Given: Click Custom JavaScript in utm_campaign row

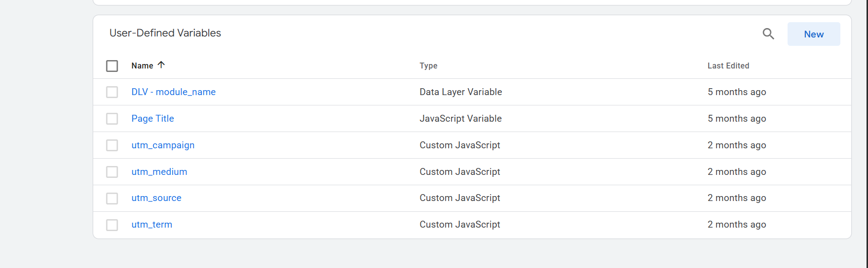Looking at the screenshot, I should click(459, 145).
